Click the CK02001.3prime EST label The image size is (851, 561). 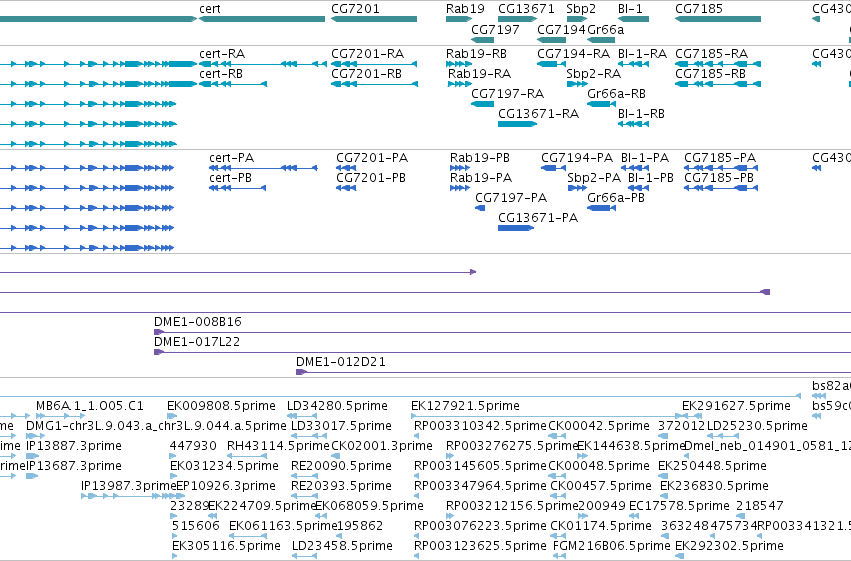click(x=382, y=446)
